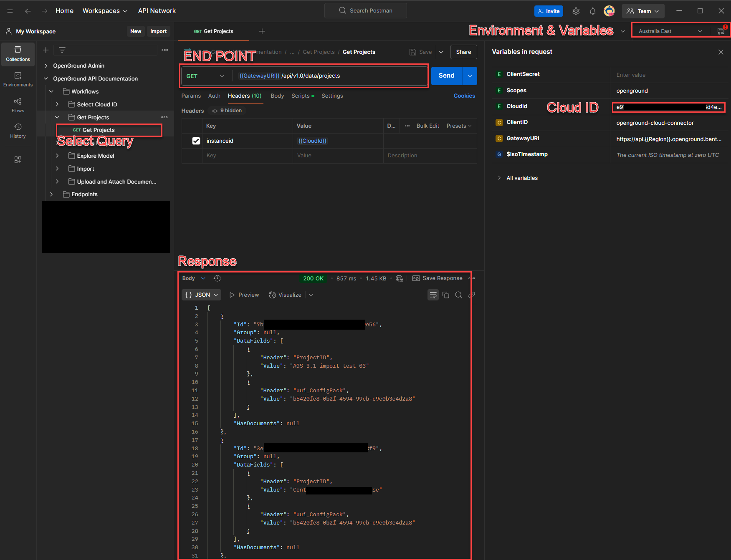Uncheck the instanceid header checkbox
This screenshot has height=560, width=731.
click(x=196, y=141)
